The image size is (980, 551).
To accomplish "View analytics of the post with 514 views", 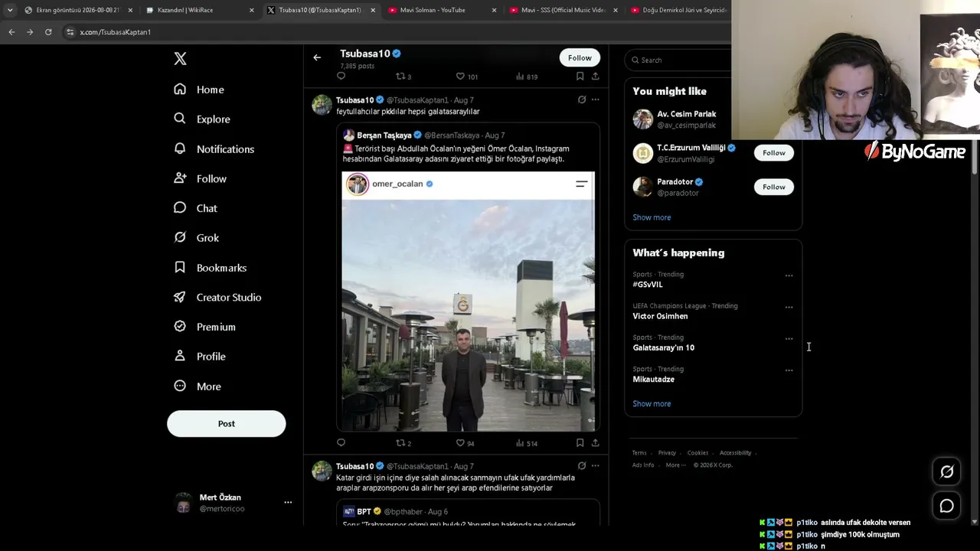I will click(527, 442).
